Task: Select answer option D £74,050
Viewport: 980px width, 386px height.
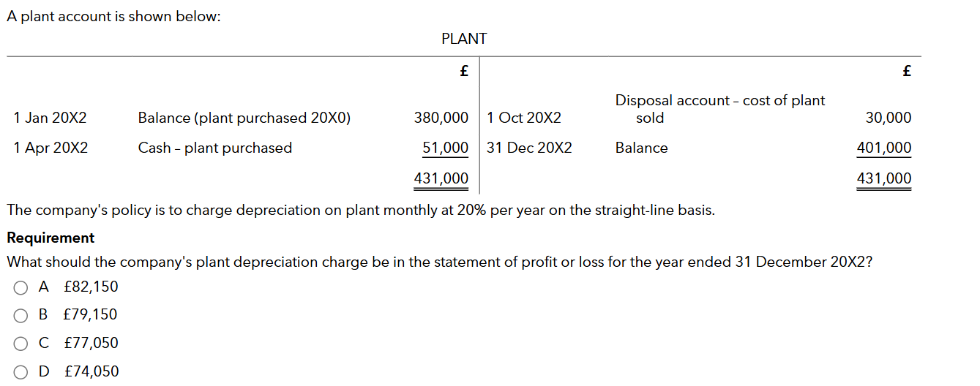Action: [x=20, y=371]
